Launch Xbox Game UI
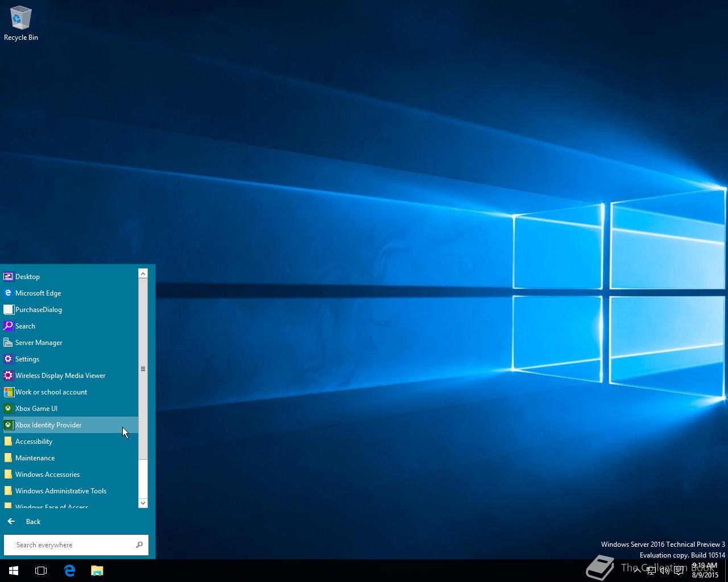The width and height of the screenshot is (728, 582). (71, 409)
